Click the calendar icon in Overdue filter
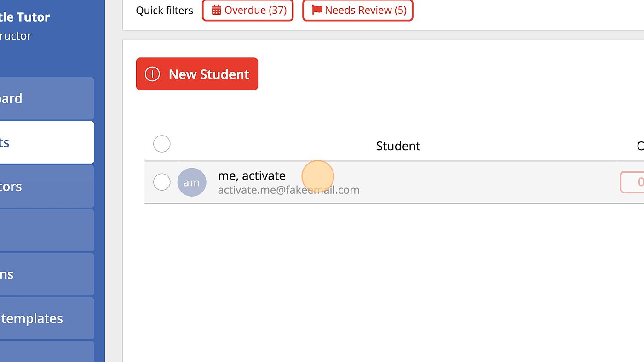This screenshot has width=644, height=362. 216,10
